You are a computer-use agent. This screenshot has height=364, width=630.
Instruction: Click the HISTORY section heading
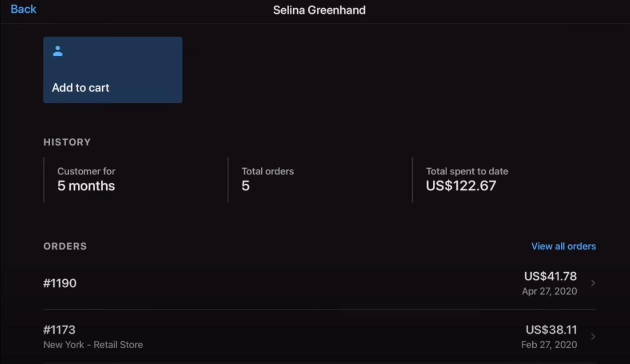67,142
